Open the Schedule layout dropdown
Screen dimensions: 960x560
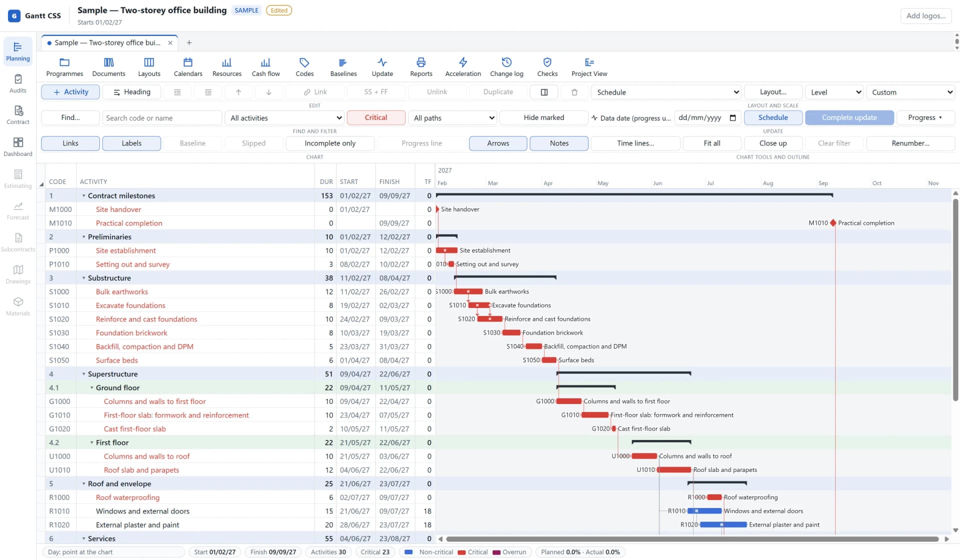pyautogui.click(x=666, y=92)
